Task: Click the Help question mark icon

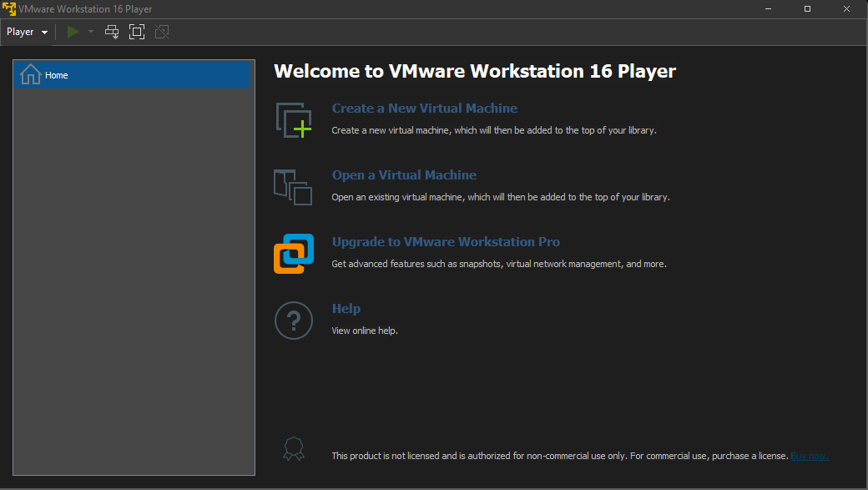Action: click(293, 320)
